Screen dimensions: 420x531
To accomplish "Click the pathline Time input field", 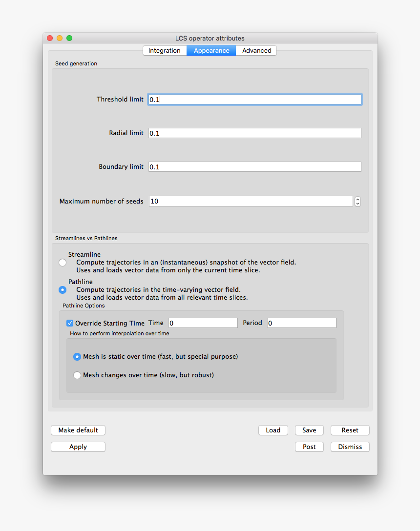I will click(x=203, y=323).
